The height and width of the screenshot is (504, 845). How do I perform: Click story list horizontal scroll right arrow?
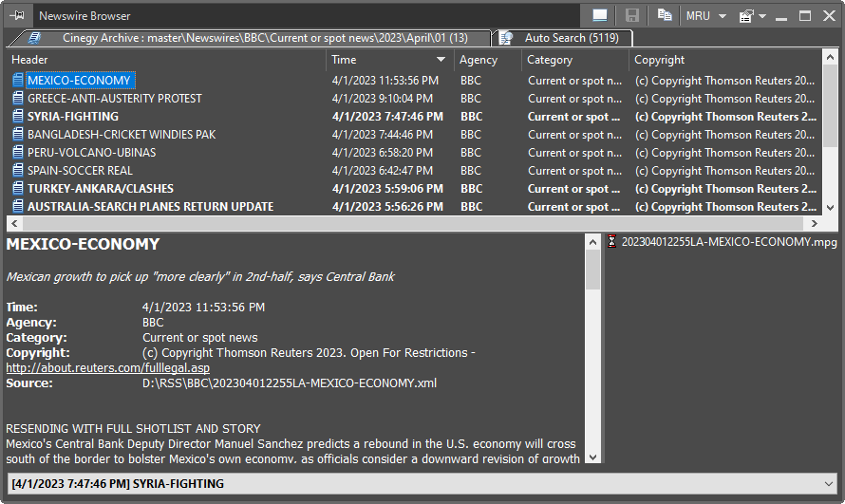(x=815, y=223)
